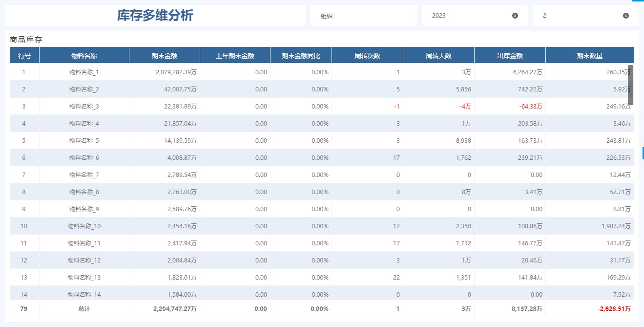Click the 上年期末金额 column header

[234, 55]
